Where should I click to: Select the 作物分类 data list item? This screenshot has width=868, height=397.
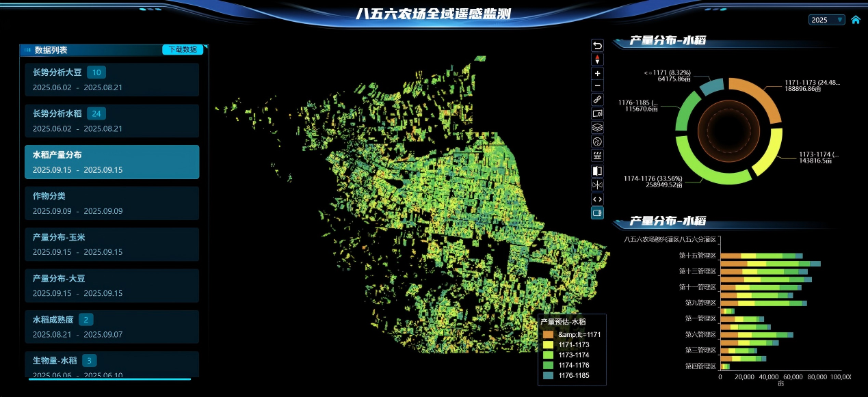111,203
